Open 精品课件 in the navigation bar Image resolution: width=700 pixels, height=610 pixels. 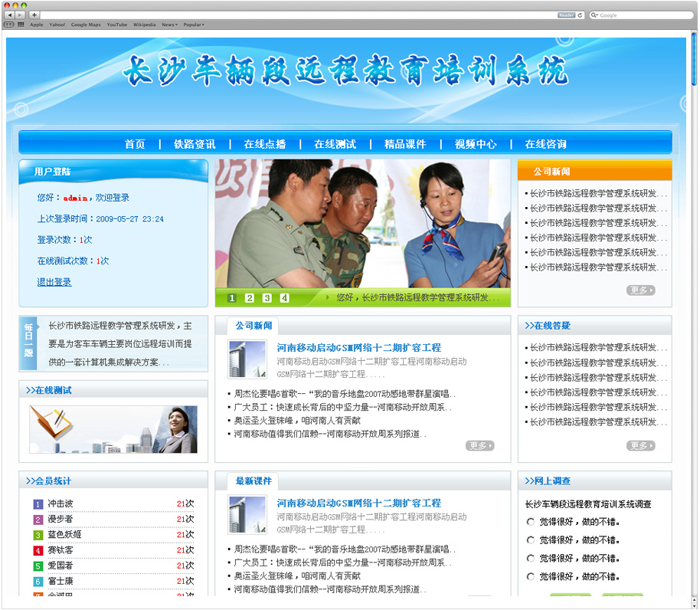405,144
